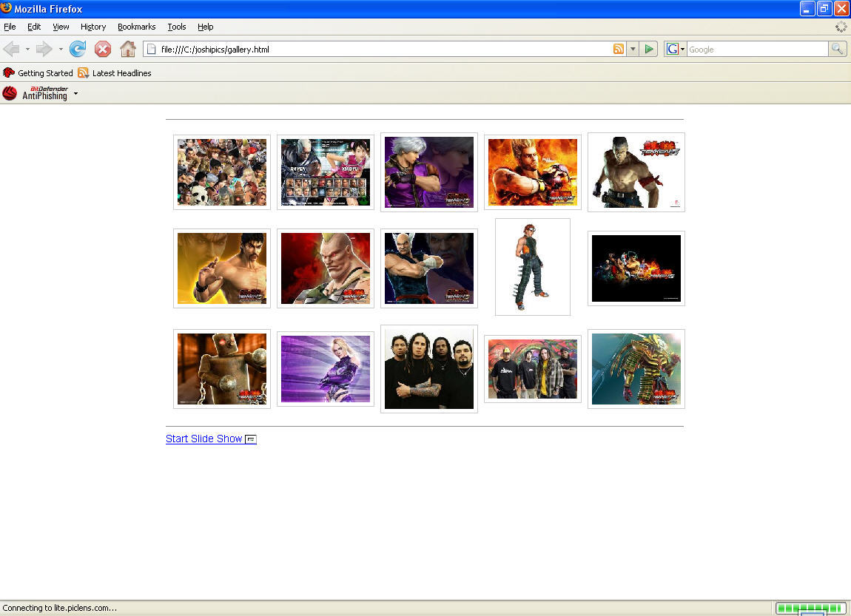Viewport: 851px width, 616px height.
Task: Open the black background Tekken banner thumbnail
Action: pyautogui.click(x=636, y=268)
